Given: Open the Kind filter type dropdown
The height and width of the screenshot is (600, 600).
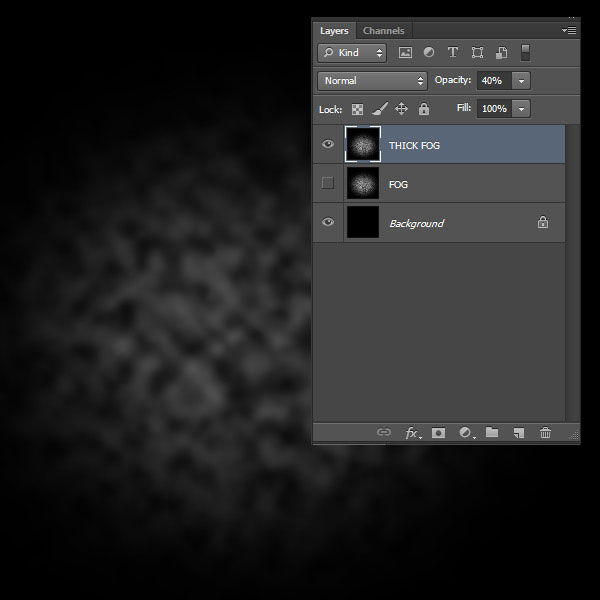Looking at the screenshot, I should click(352, 52).
